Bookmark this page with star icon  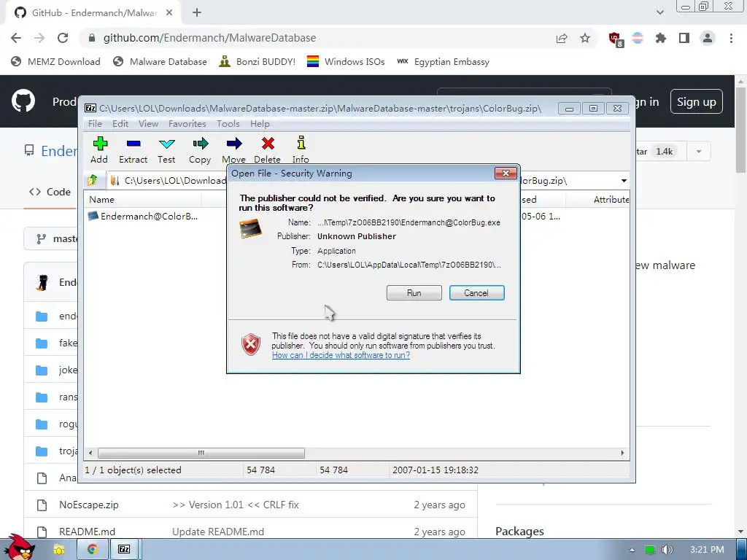(585, 38)
